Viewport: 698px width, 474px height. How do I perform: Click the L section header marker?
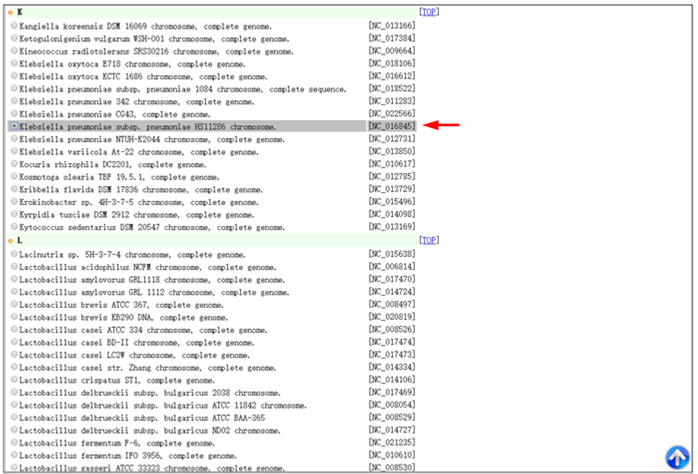tap(13, 241)
